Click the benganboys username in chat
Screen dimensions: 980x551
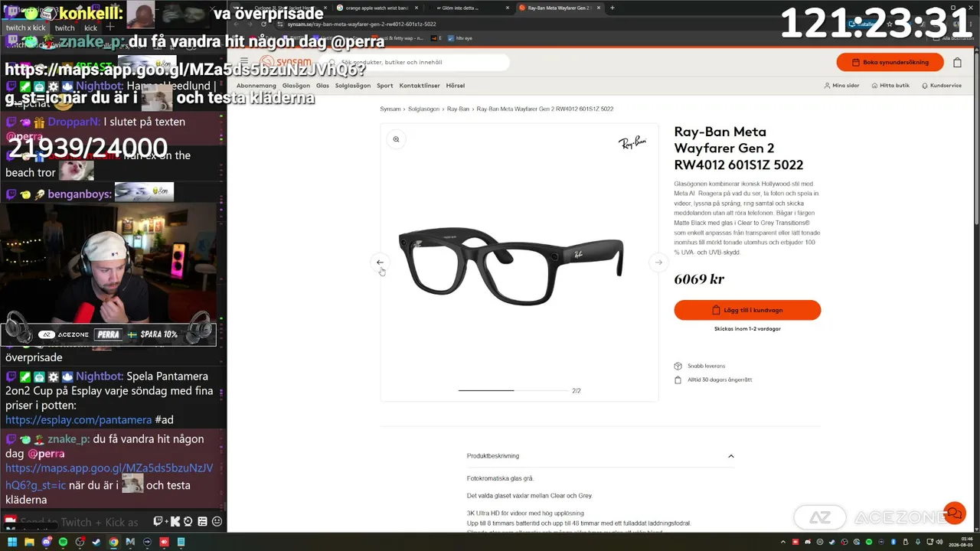pos(80,194)
